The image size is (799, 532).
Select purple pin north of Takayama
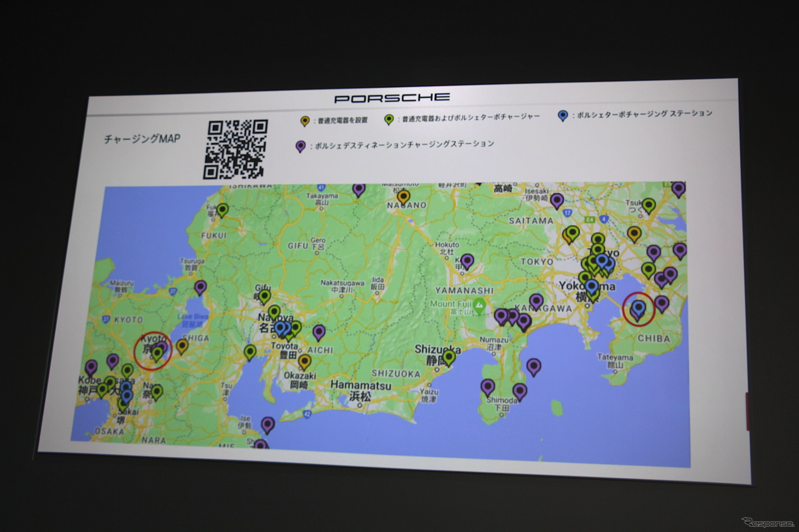(359, 190)
